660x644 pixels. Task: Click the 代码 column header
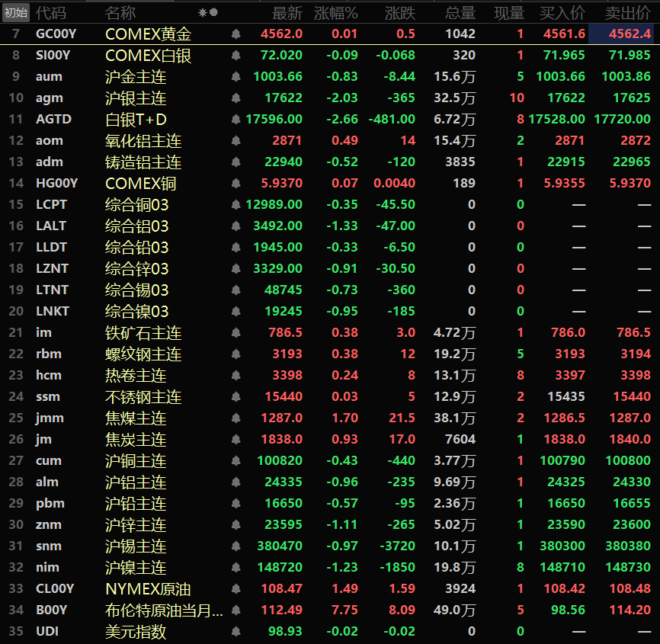point(51,13)
